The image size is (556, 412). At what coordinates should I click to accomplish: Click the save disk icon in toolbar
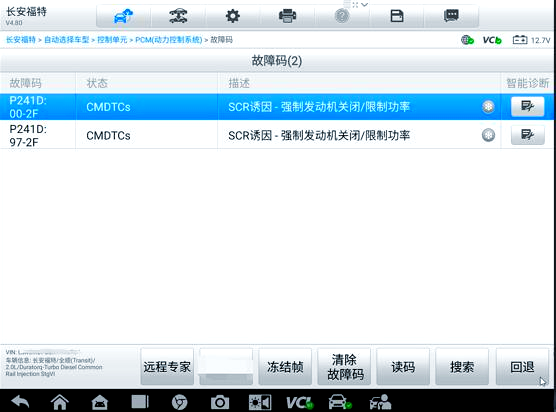pyautogui.click(x=396, y=16)
